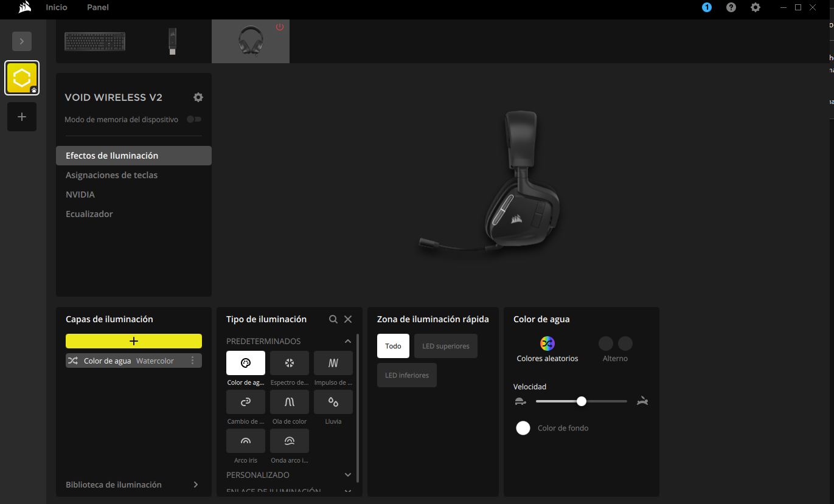The height and width of the screenshot is (504, 834).
Task: Expand the PERSONALIZADO section
Action: [x=347, y=475]
